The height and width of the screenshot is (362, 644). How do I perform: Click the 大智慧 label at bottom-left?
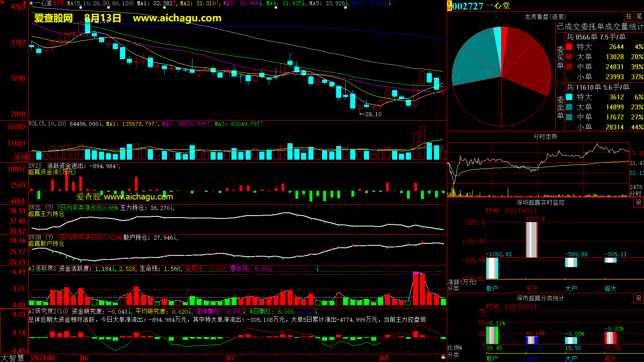click(x=12, y=358)
